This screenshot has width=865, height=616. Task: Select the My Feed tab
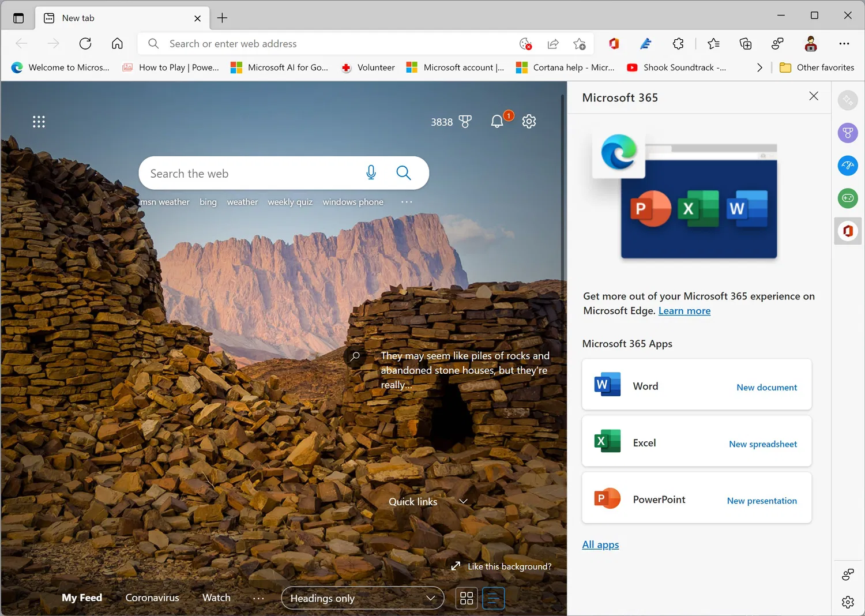point(82,598)
